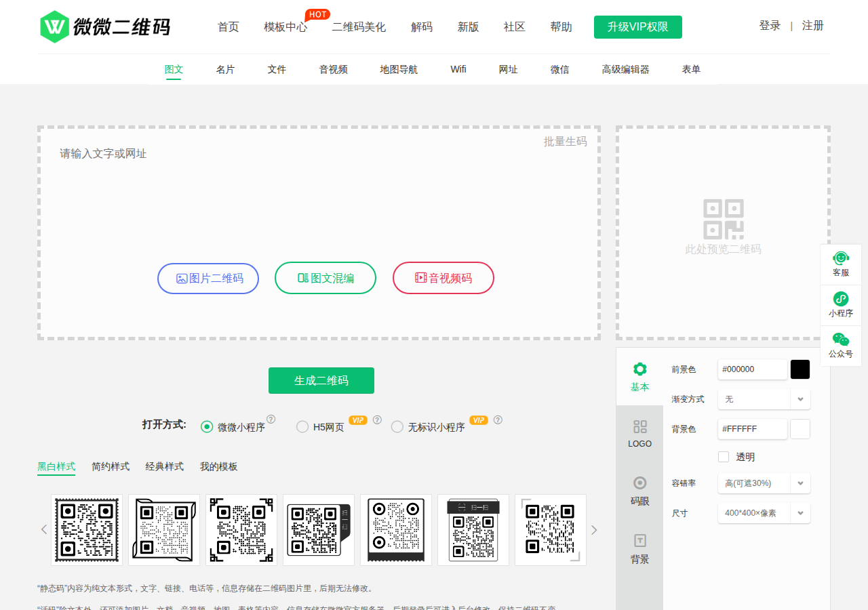Click the 前景色 hex input field

coord(753,369)
